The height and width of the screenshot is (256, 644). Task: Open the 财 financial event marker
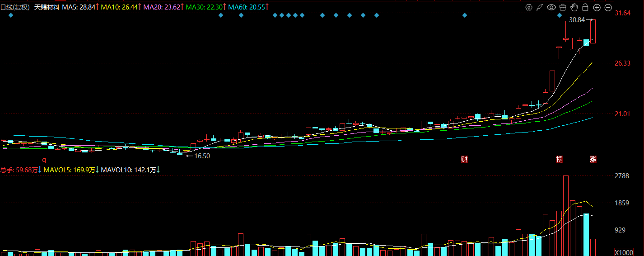(x=464, y=159)
